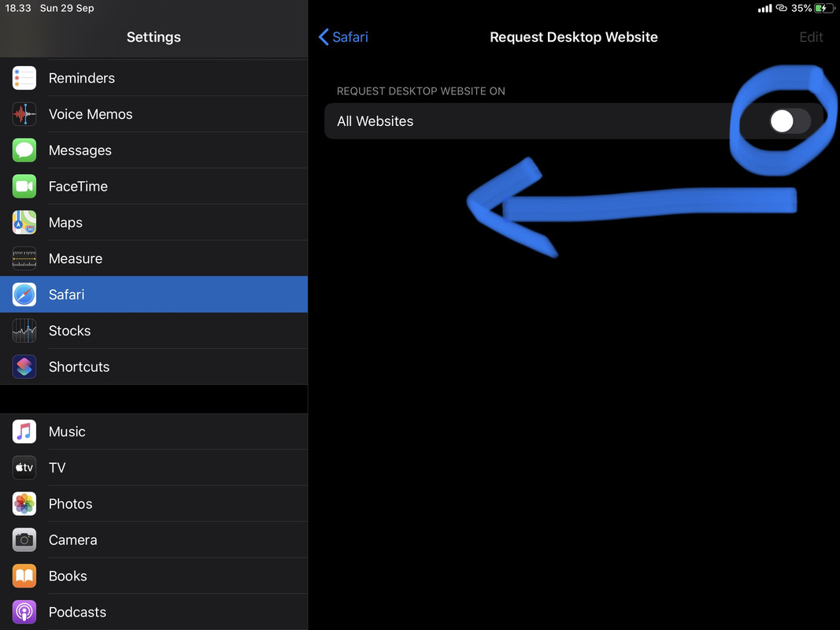The width and height of the screenshot is (840, 630).
Task: Tap the Settings sidebar title
Action: pyautogui.click(x=154, y=37)
